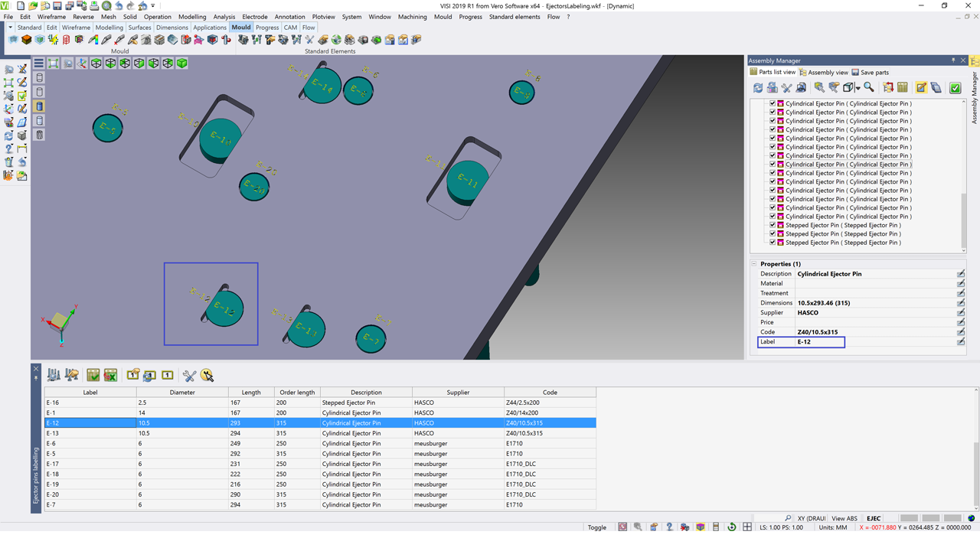This screenshot has height=551, width=980.
Task: Click the wrench-screwdriver icon in Assembly Manager toolbar
Action: [x=786, y=88]
